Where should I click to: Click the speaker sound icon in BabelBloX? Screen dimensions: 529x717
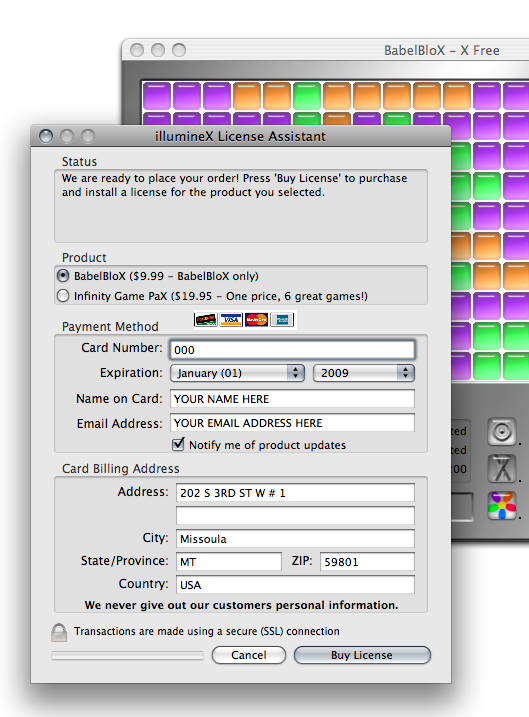point(502,431)
